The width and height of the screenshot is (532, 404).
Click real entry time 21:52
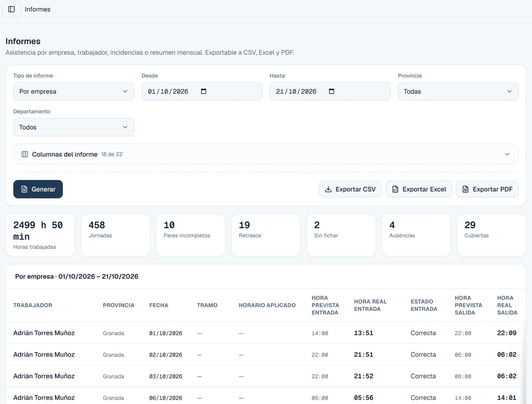point(364,376)
